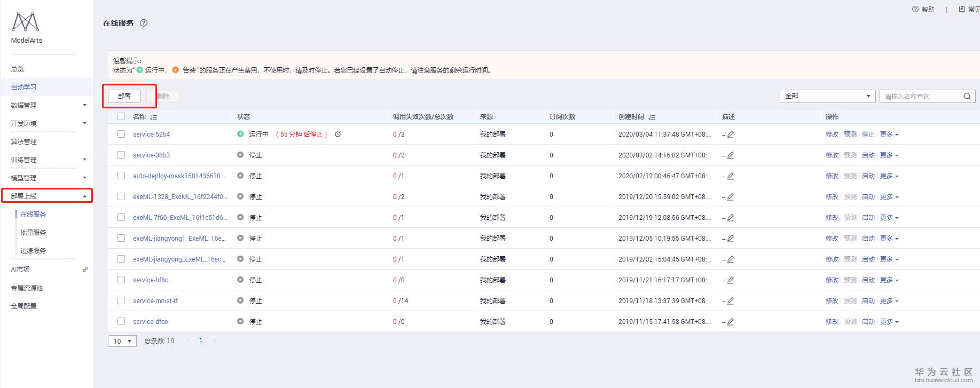This screenshot has width=980, height=388.
Task: Open the service-bf8c service link
Action: pos(151,280)
